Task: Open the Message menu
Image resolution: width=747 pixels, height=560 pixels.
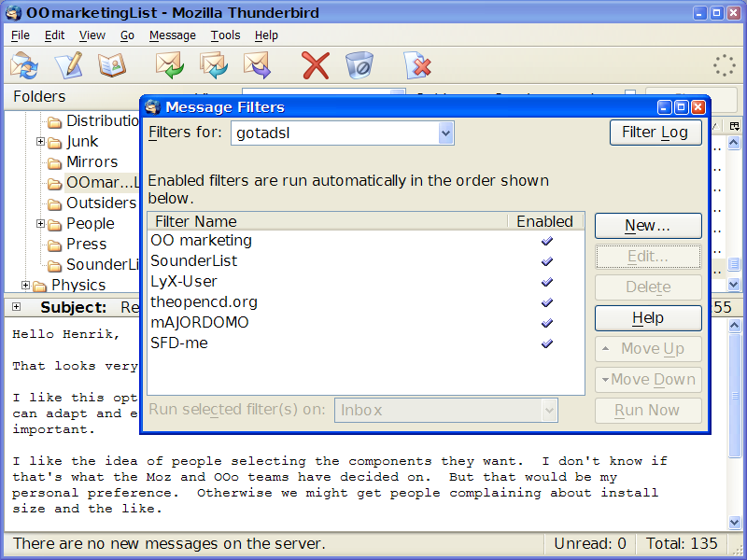Action: click(173, 35)
